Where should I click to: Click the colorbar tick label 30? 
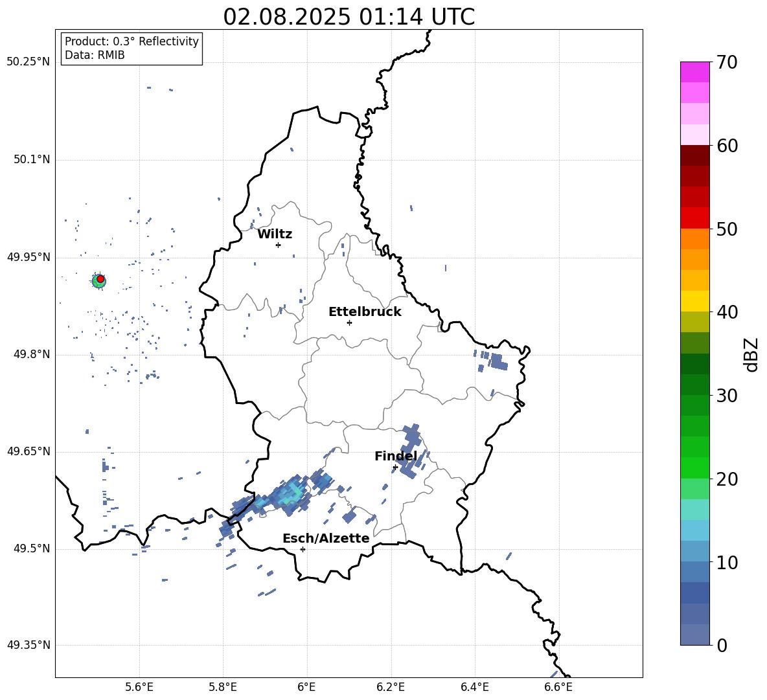coord(727,396)
